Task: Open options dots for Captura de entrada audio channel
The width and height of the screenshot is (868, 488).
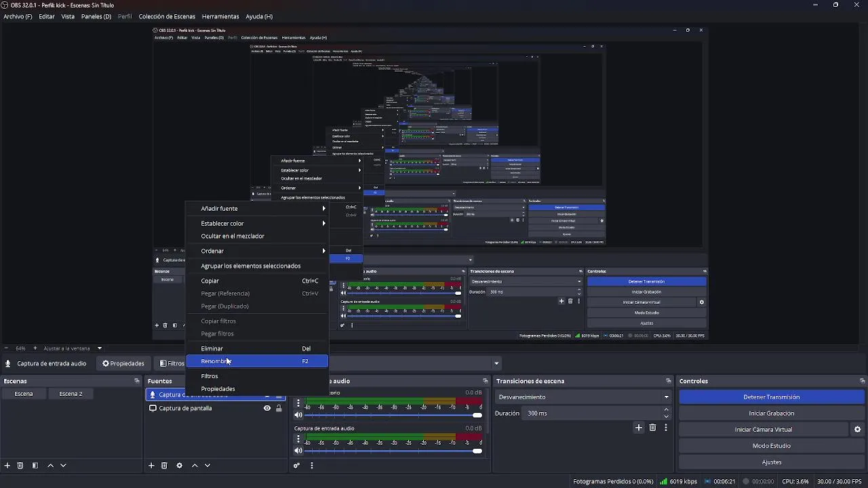Action: coord(298,439)
